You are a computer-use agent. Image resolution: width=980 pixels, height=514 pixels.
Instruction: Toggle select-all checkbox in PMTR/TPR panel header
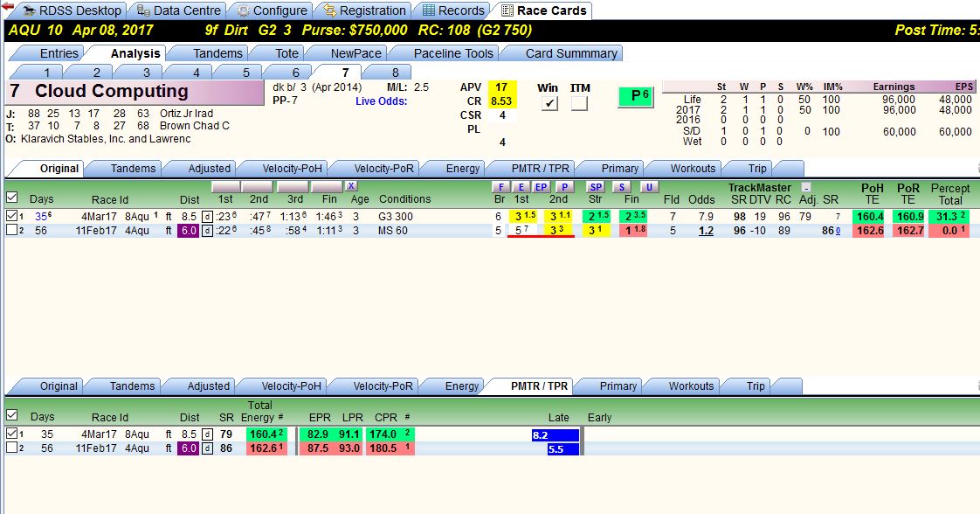pyautogui.click(x=11, y=415)
